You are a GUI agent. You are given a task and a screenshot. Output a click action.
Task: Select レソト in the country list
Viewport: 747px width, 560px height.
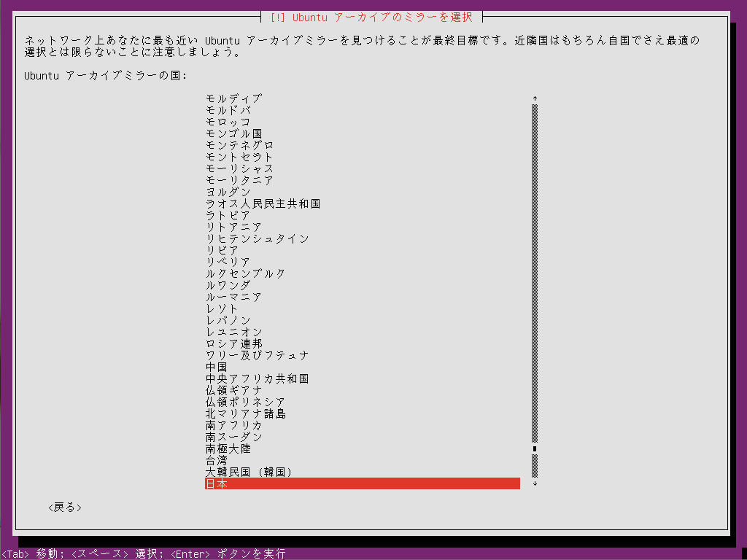[222, 308]
